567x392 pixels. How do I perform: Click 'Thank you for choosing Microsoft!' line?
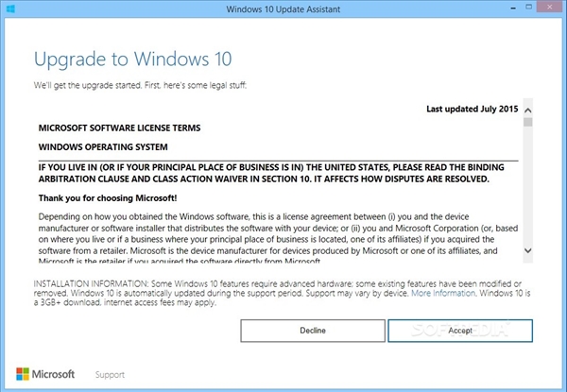pos(108,198)
